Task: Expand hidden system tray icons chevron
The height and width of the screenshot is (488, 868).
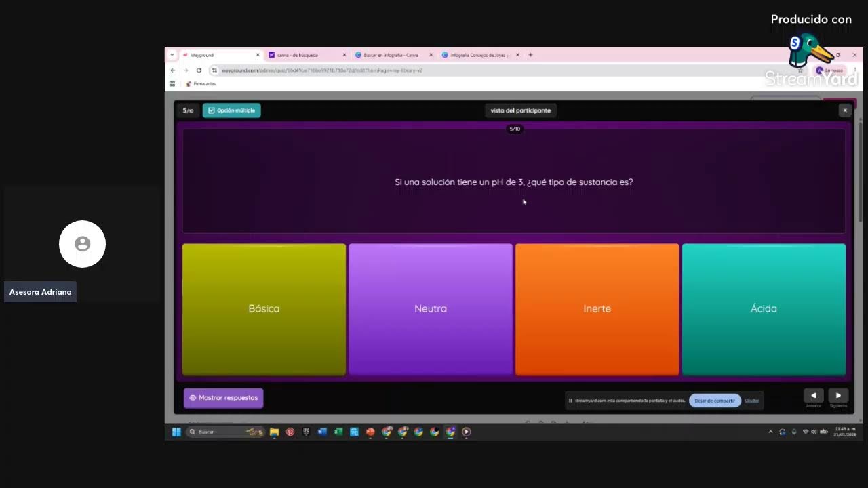Action: (770, 432)
